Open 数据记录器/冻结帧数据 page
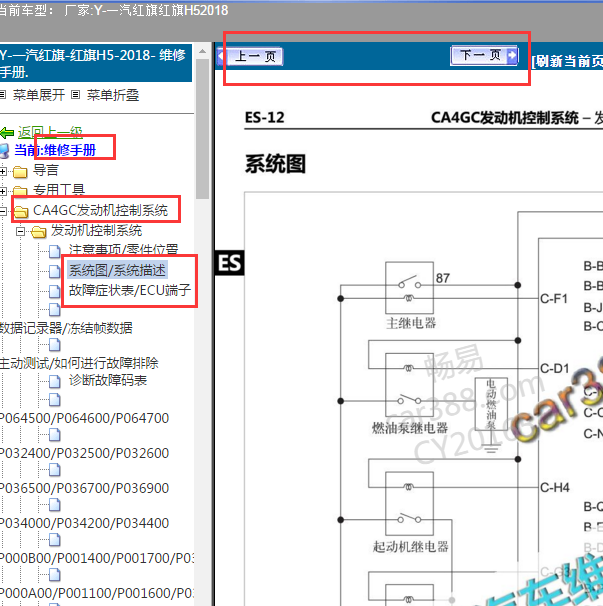 pos(66,328)
